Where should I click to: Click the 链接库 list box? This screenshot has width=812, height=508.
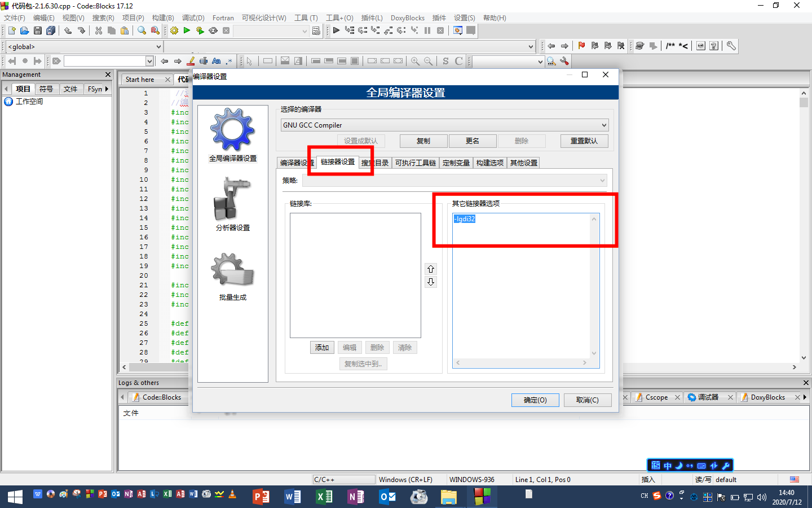click(355, 275)
